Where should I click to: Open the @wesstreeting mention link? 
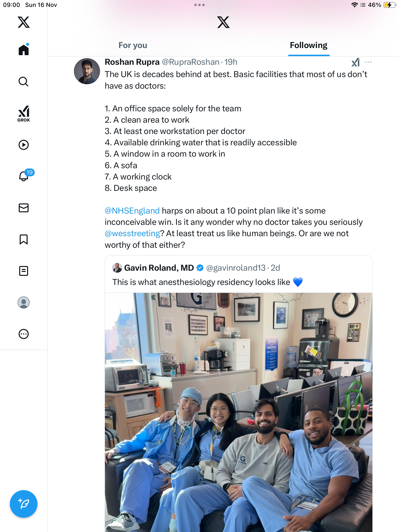pos(133,233)
